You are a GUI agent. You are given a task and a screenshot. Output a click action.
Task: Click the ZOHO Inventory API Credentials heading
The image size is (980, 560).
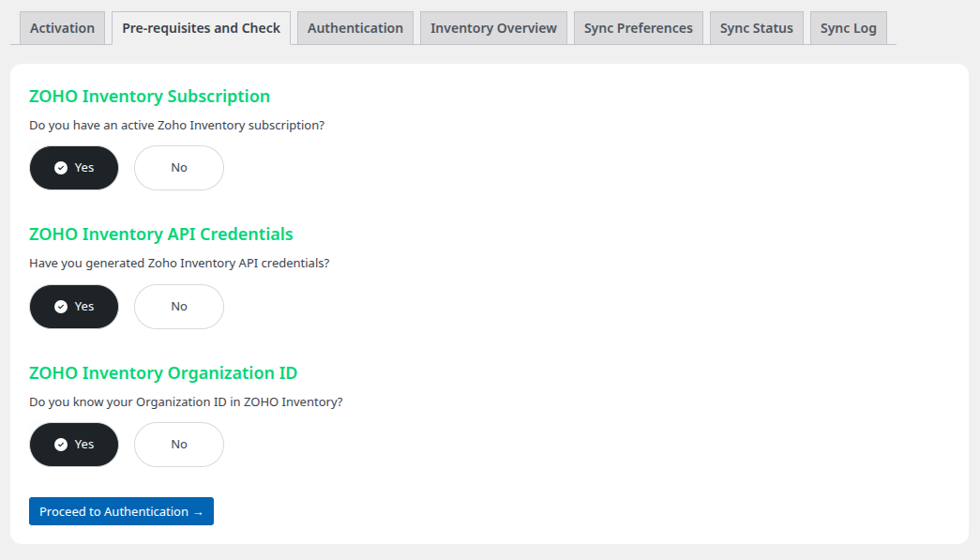tap(161, 234)
